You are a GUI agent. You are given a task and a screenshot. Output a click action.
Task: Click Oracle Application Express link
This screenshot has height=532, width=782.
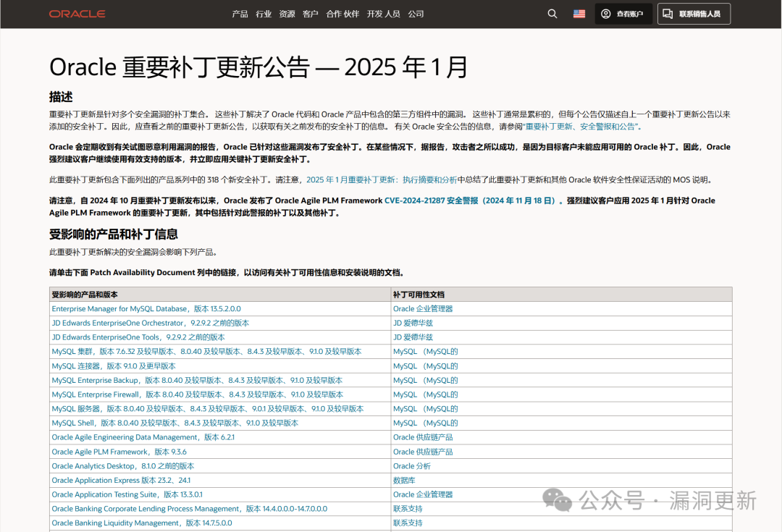[121, 480]
